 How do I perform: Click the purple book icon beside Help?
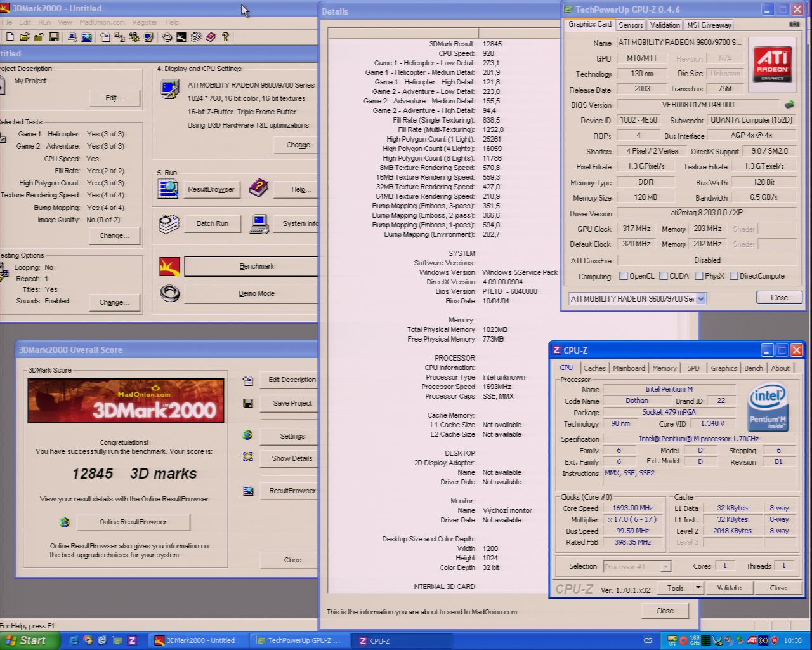coord(258,189)
